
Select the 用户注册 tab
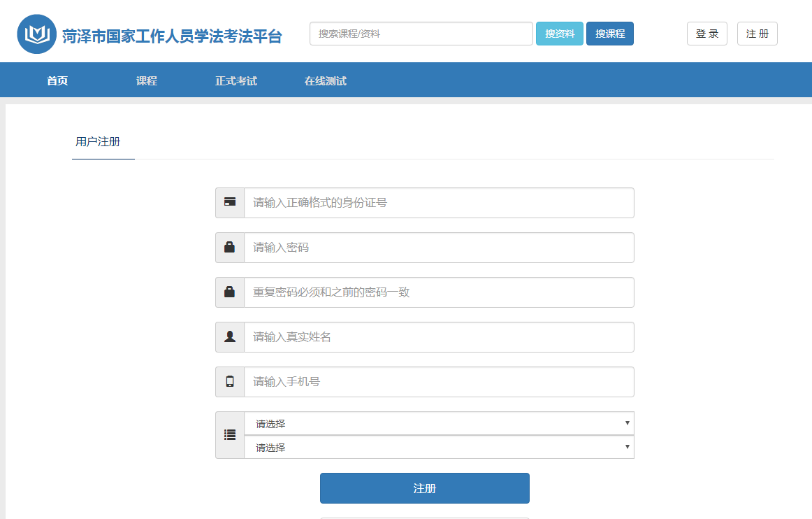[98, 141]
